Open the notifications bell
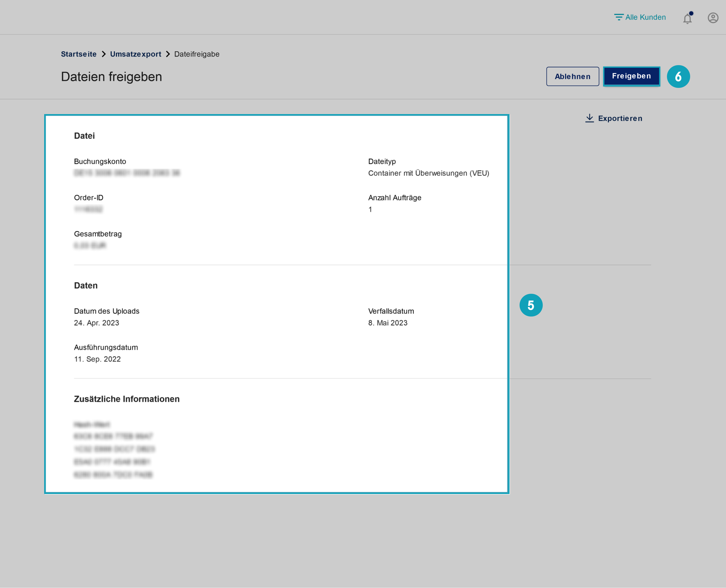Image resolution: width=726 pixels, height=588 pixels. [687, 18]
